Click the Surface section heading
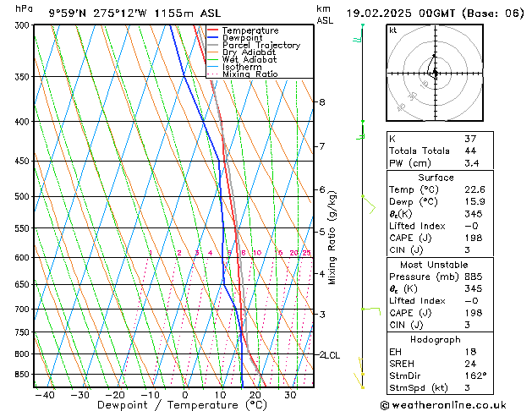The width and height of the screenshot is (532, 411). pyautogui.click(x=436, y=178)
